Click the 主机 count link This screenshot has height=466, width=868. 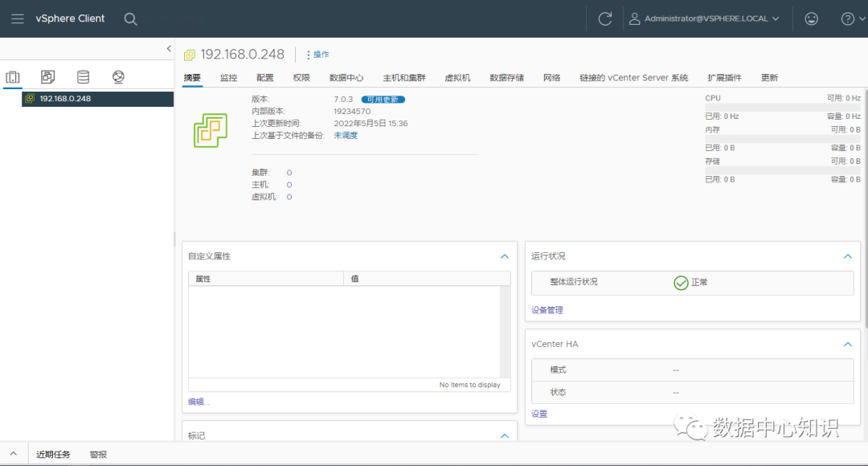pos(289,185)
